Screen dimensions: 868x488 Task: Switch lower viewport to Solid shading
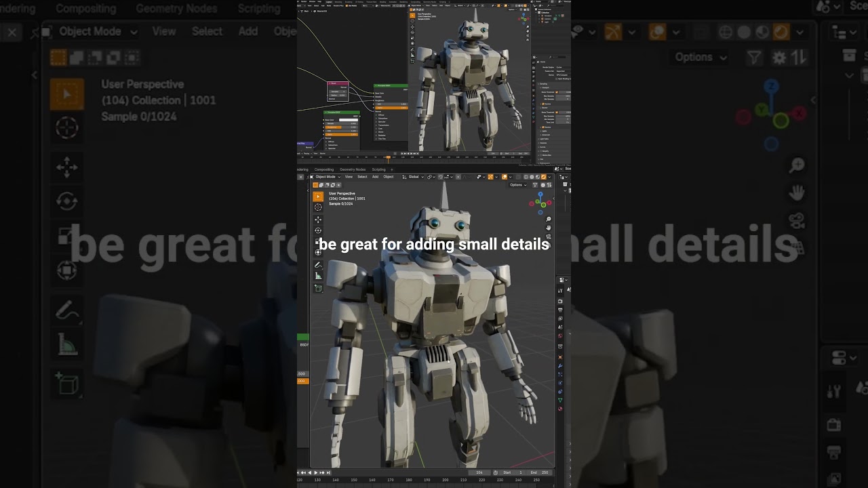(532, 177)
